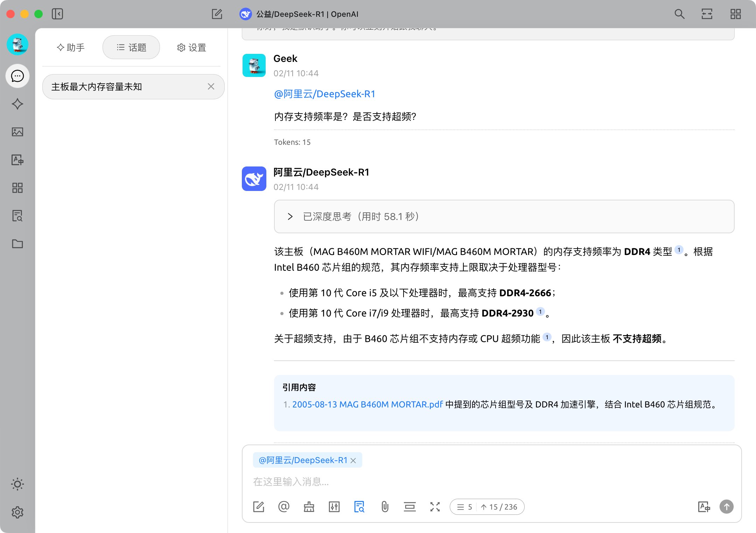Click the clear messages broom icon
Image resolution: width=756 pixels, height=533 pixels.
tap(309, 507)
